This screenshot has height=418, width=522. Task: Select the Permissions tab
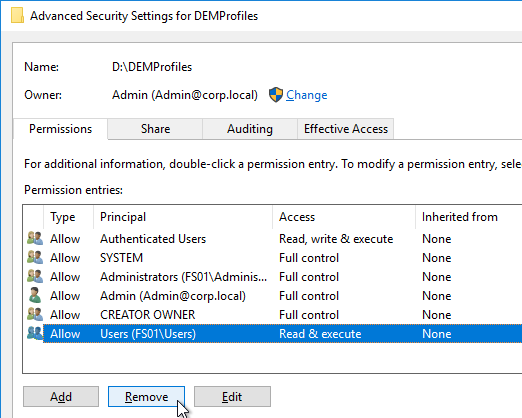pyautogui.click(x=60, y=129)
